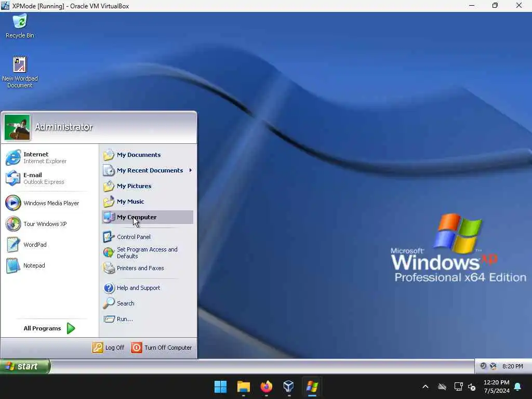Open host clock 12:20 PM 7/5/2024
This screenshot has height=399, width=532.
click(x=496, y=387)
